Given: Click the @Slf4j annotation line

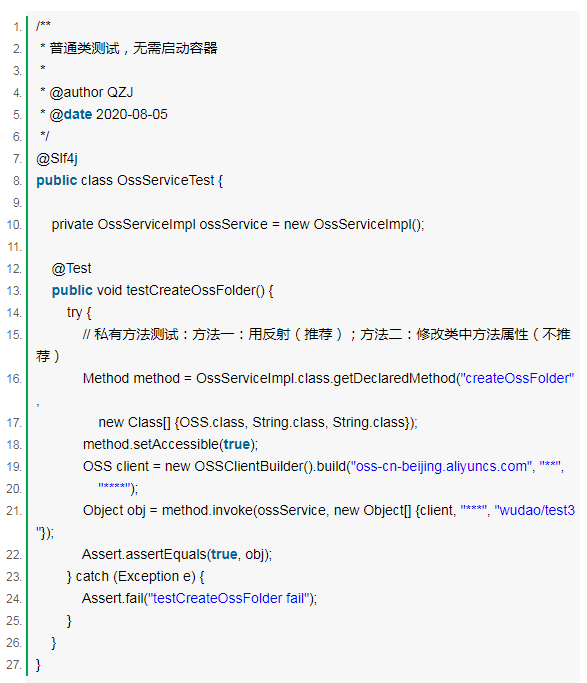Looking at the screenshot, I should (57, 158).
